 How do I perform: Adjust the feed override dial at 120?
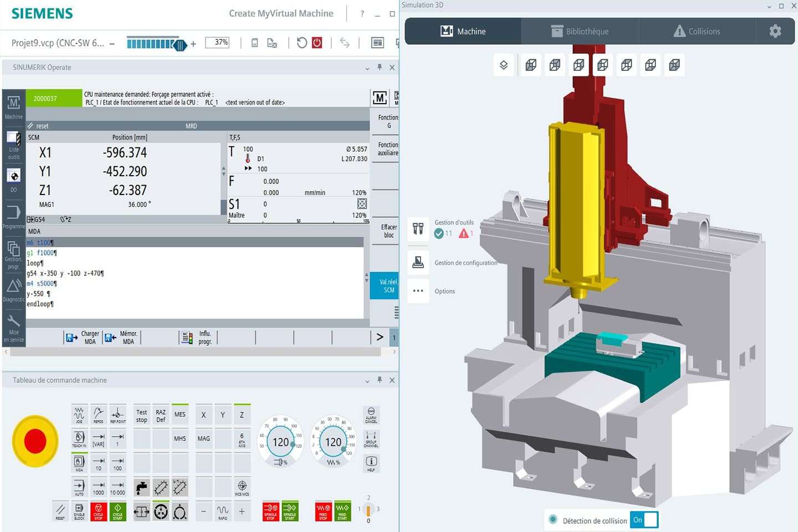tap(333, 442)
